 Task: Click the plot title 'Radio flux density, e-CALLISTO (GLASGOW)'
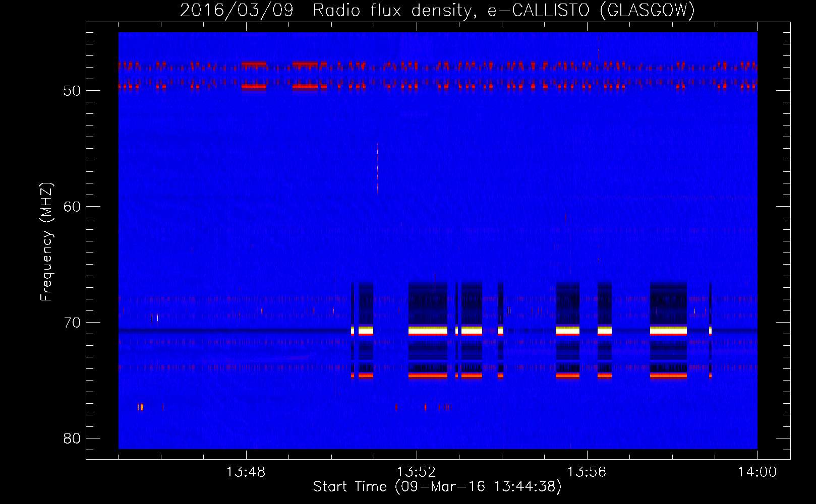(x=504, y=10)
